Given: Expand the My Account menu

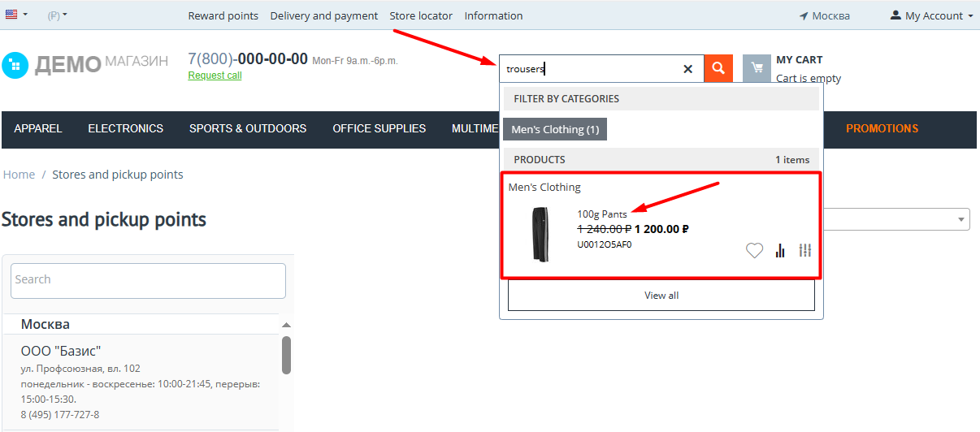Looking at the screenshot, I should tap(931, 15).
